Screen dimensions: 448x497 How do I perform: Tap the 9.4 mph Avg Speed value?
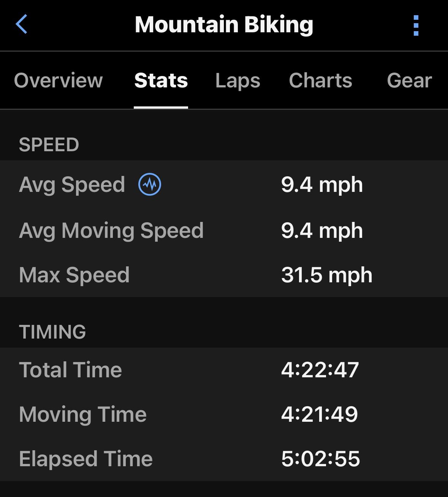pos(322,185)
